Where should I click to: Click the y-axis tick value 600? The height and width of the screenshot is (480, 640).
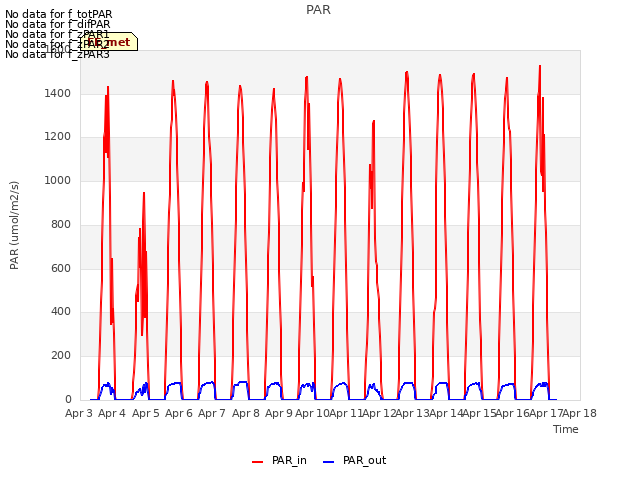(x=61, y=268)
